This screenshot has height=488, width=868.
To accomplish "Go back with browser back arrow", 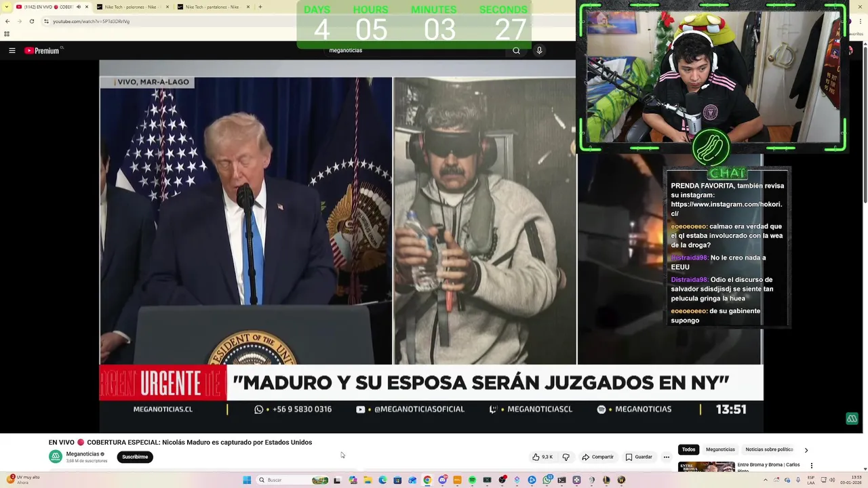I will (x=7, y=21).
